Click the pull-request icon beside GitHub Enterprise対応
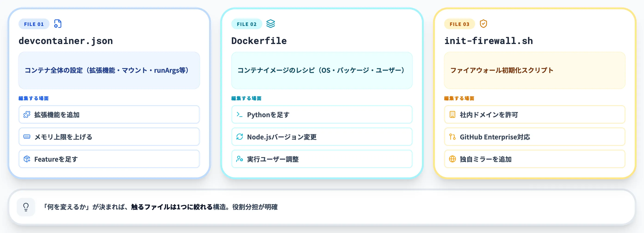This screenshot has height=233, width=644. pyautogui.click(x=452, y=137)
